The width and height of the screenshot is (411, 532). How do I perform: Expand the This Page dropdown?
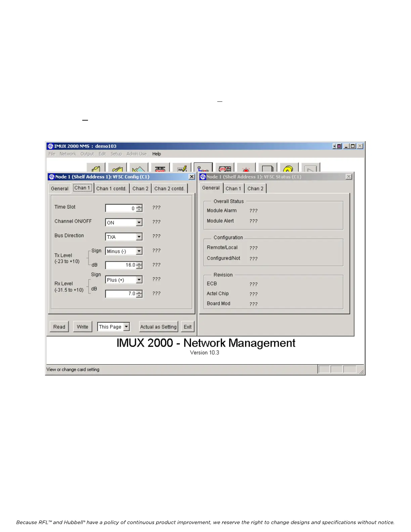[x=126, y=326]
